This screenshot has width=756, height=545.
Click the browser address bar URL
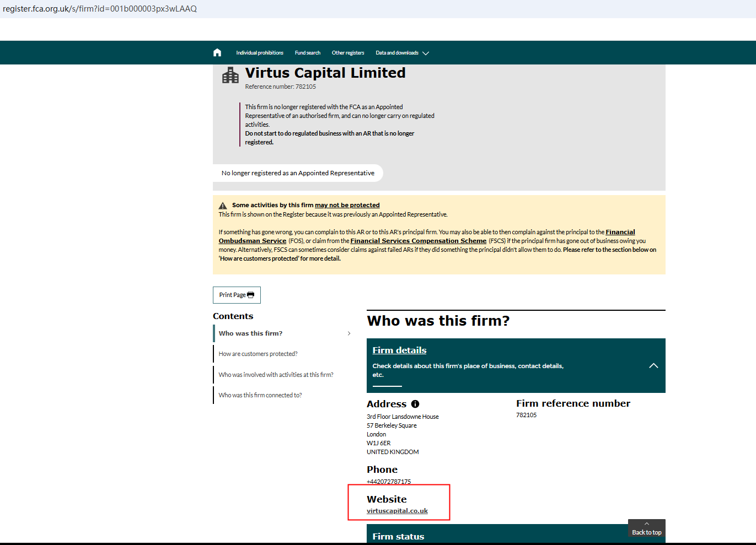[x=100, y=9]
